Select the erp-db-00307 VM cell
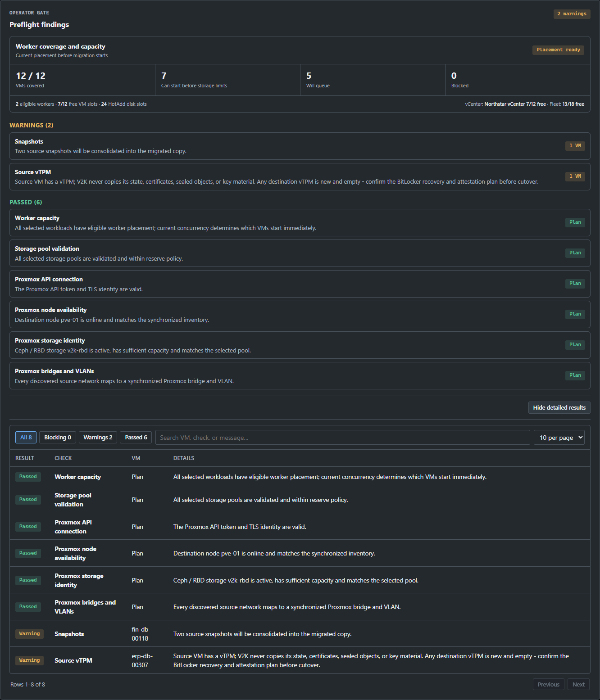The height and width of the screenshot is (700, 600). point(142,660)
